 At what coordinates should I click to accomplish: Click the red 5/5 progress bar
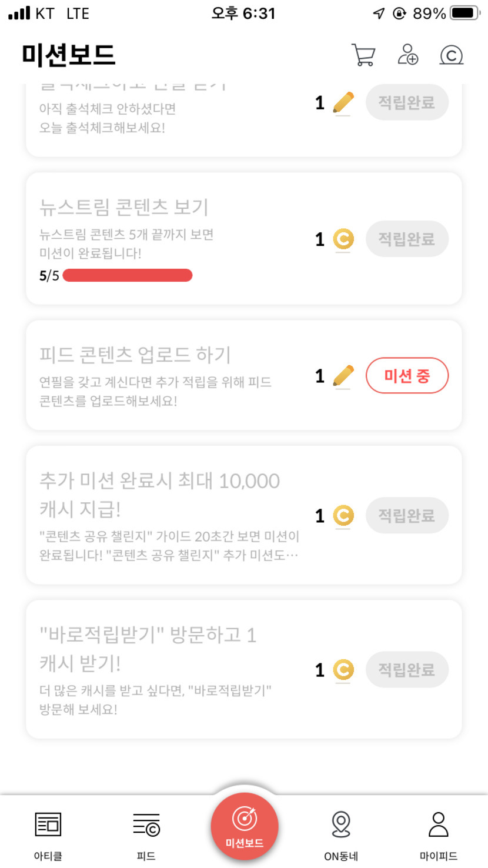[x=127, y=275]
